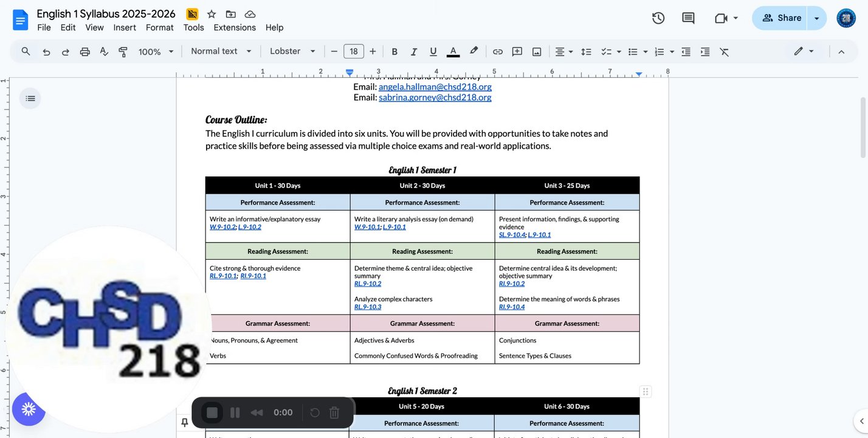Increase the paragraph indent
Screen dimensions: 868x438
(705, 52)
